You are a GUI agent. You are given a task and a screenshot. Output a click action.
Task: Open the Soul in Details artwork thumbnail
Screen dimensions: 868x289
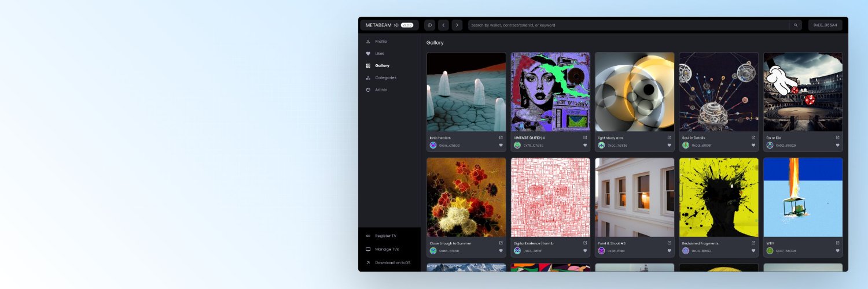(x=719, y=92)
